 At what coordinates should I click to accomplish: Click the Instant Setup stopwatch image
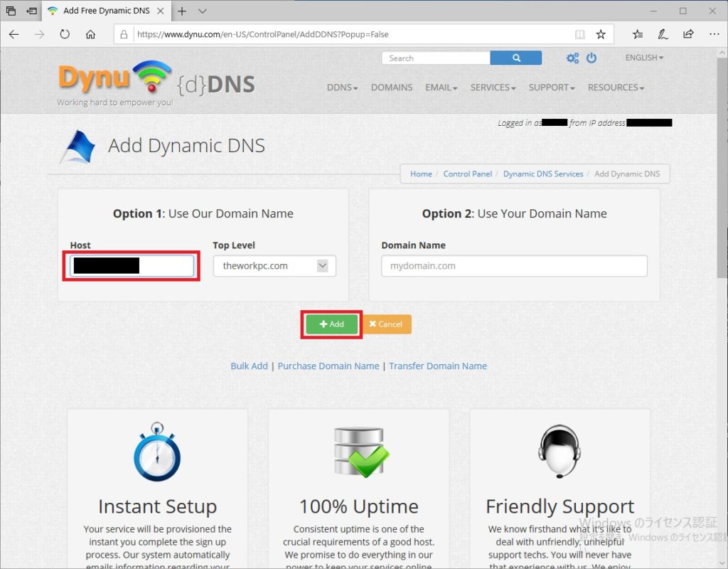[157, 452]
